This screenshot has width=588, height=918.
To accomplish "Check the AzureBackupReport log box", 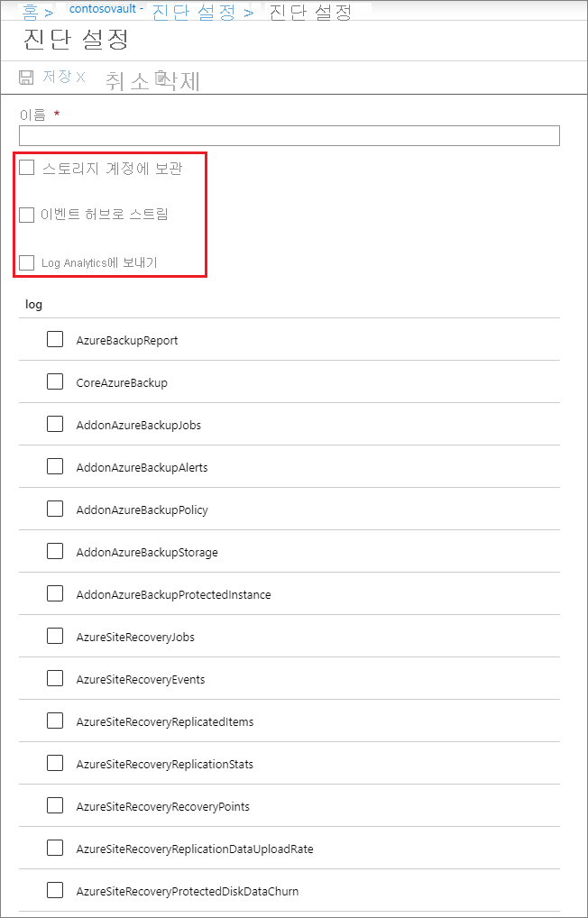I will (x=55, y=340).
